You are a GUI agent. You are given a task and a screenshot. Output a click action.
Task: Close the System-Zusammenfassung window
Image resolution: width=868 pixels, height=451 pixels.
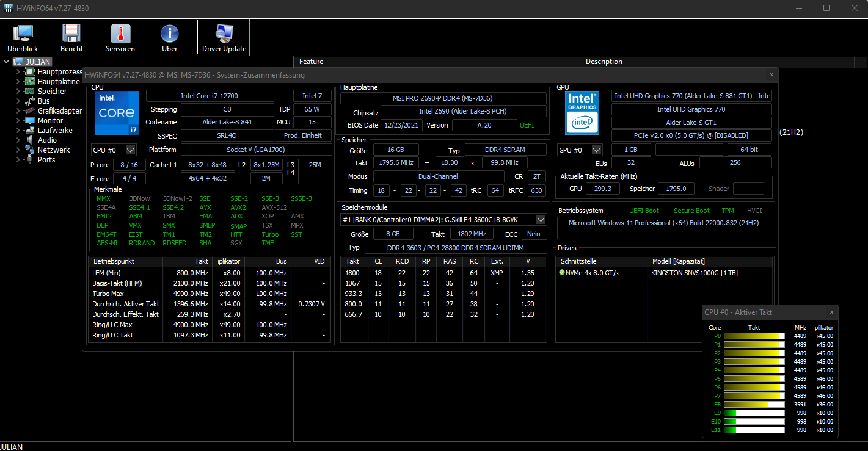point(771,74)
